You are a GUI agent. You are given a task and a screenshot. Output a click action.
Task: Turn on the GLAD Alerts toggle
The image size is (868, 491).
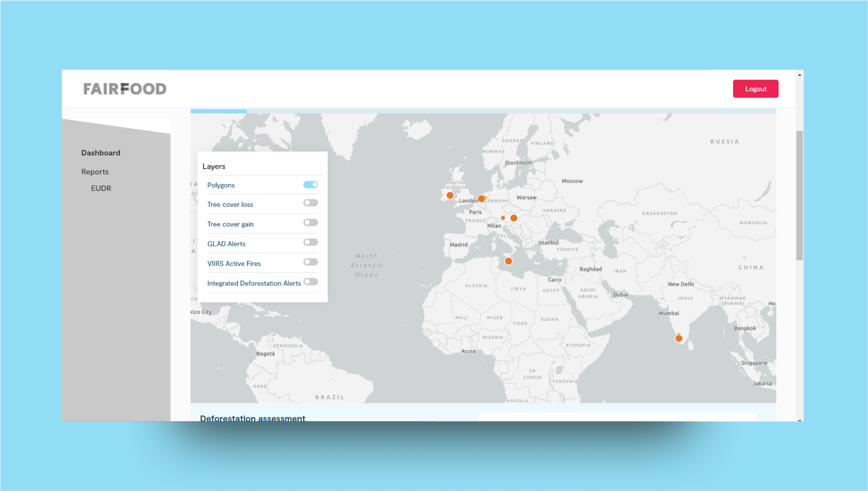(x=311, y=242)
